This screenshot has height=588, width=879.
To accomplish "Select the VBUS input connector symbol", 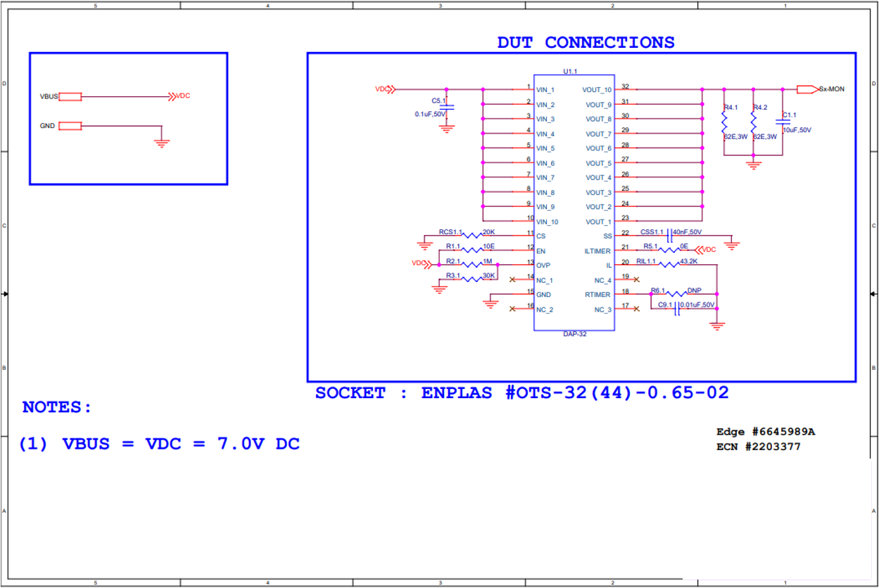I will pyautogui.click(x=69, y=96).
